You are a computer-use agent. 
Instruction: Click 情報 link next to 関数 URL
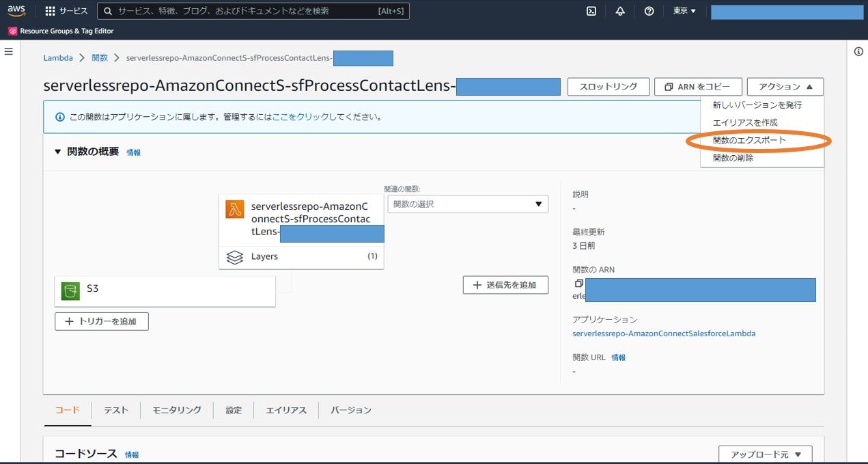pyautogui.click(x=618, y=357)
